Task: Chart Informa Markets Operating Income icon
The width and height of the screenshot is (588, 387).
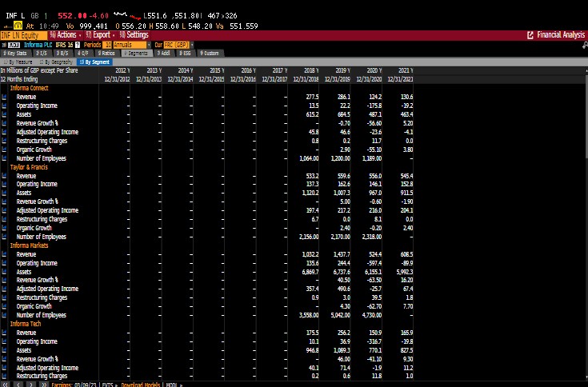Action: point(4,263)
